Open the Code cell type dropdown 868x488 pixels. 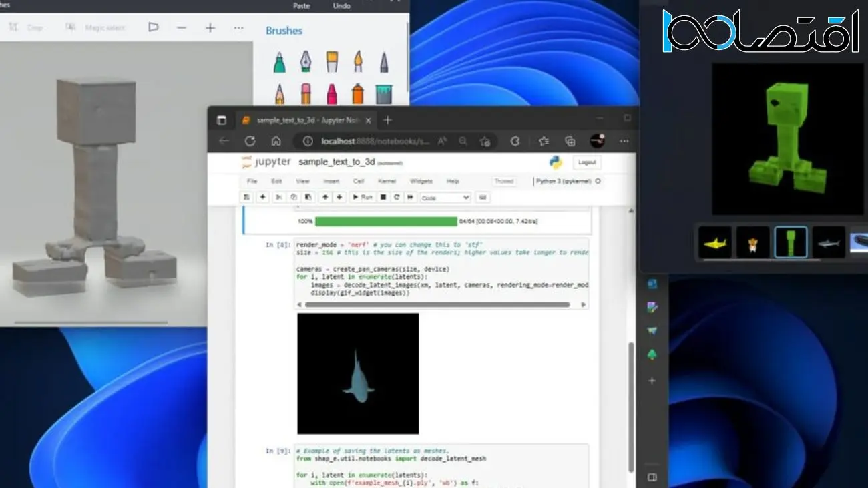click(445, 198)
